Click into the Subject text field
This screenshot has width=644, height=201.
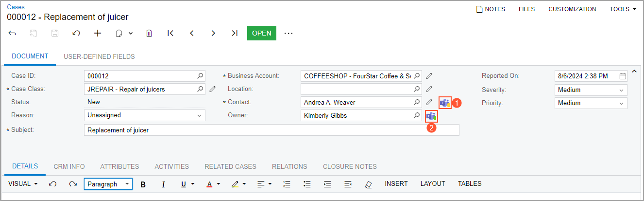tap(271, 130)
